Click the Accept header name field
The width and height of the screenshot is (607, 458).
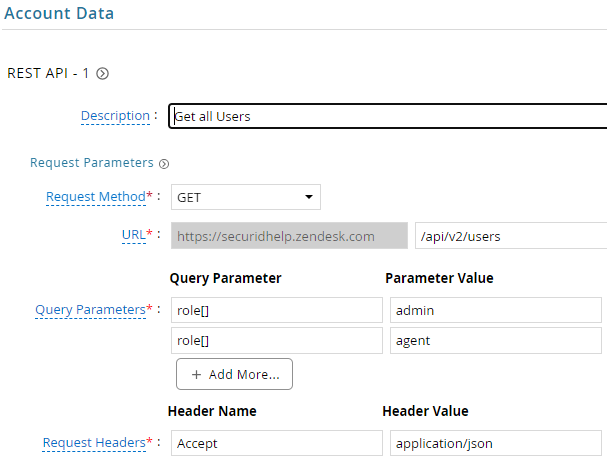277,443
